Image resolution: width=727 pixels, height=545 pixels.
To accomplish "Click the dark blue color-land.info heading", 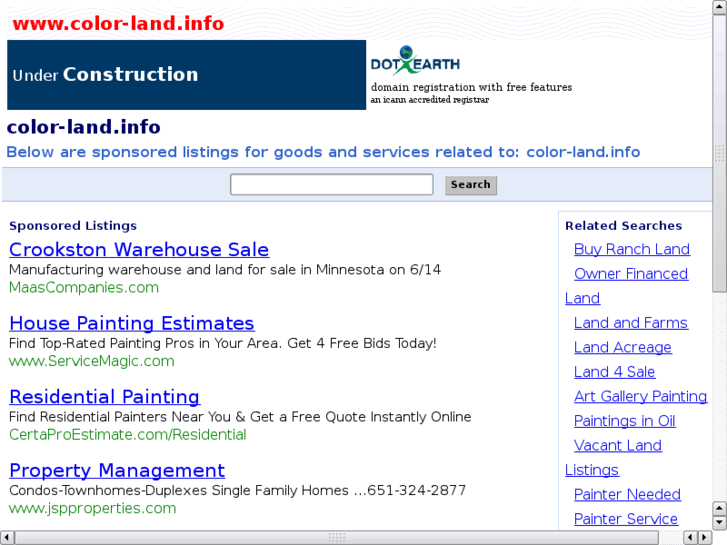I will tap(84, 127).
